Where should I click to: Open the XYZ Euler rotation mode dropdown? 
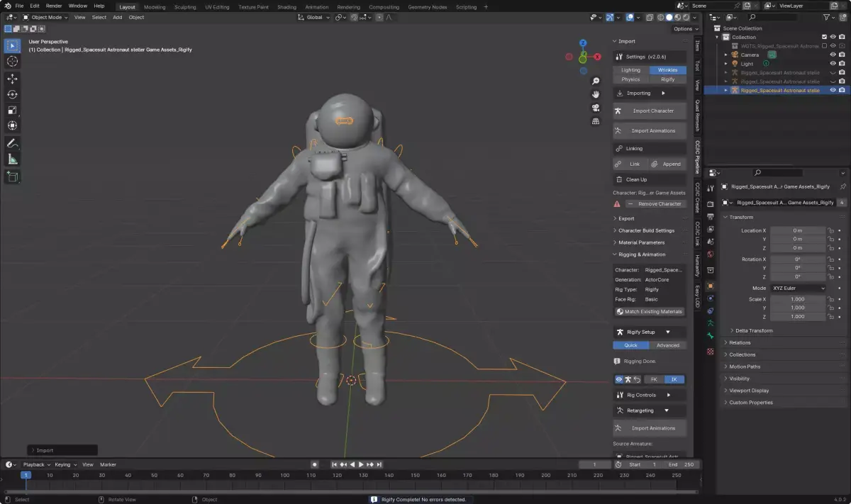(798, 289)
